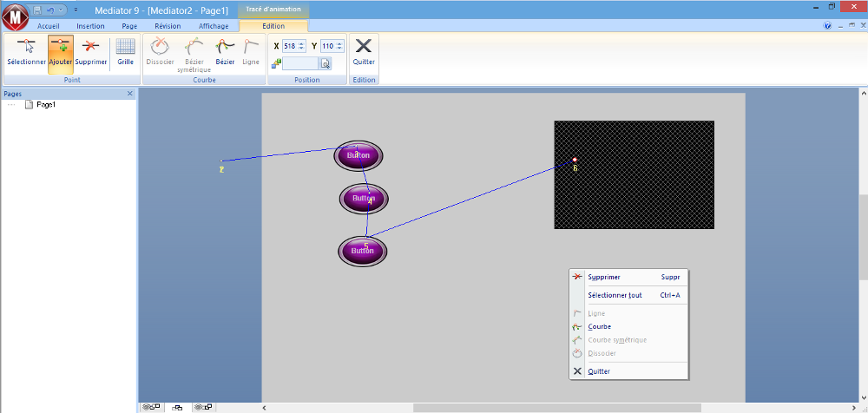The height and width of the screenshot is (413, 868).
Task: Toggle the Grille display
Action: pos(126,52)
